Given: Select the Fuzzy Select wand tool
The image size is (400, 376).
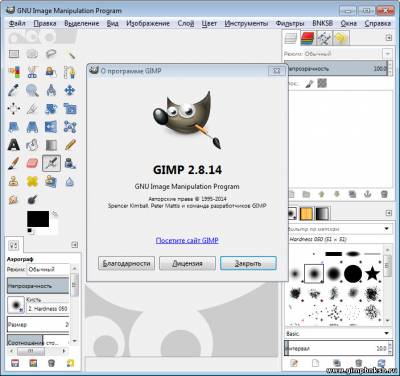Looking at the screenshot, I should [70, 54].
